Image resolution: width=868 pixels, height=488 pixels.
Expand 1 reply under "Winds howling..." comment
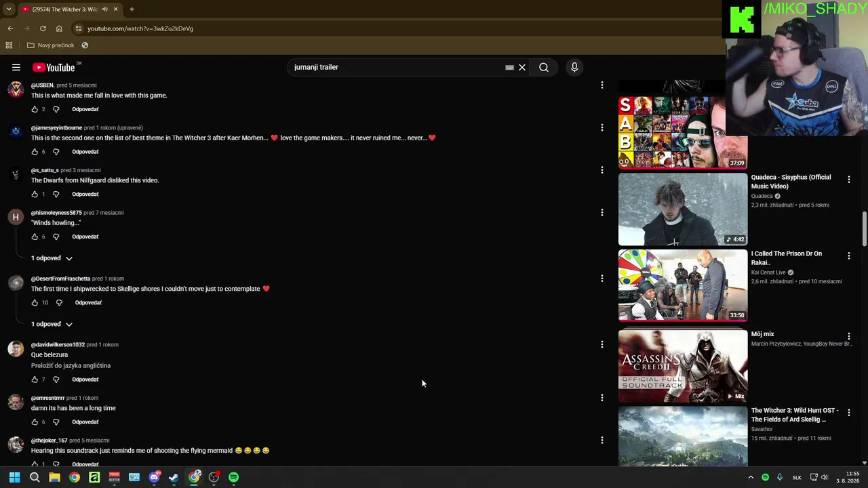(52, 258)
